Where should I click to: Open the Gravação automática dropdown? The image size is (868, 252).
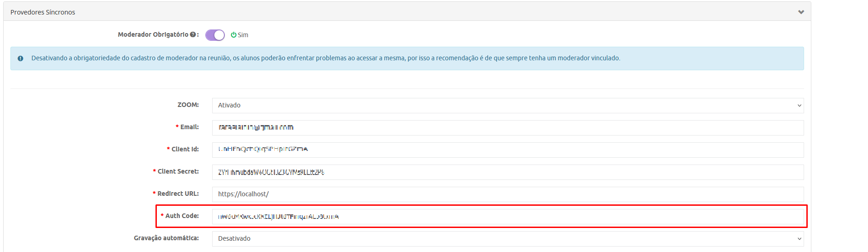point(508,238)
